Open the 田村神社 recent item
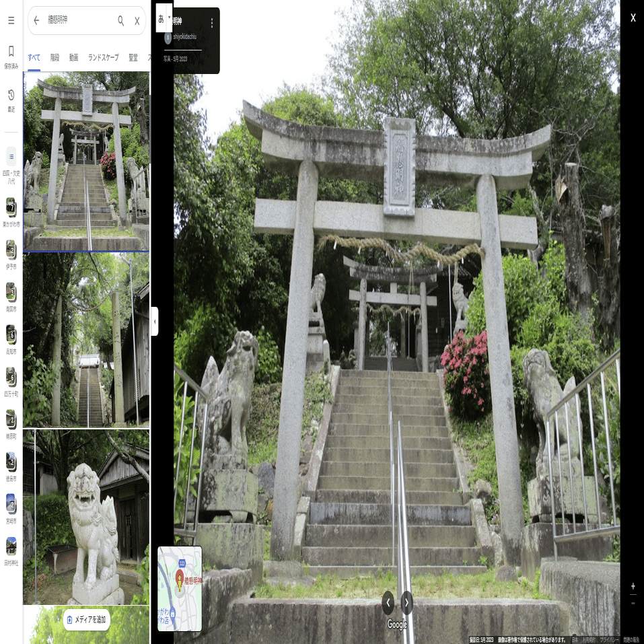This screenshot has width=644, height=644. (11, 550)
